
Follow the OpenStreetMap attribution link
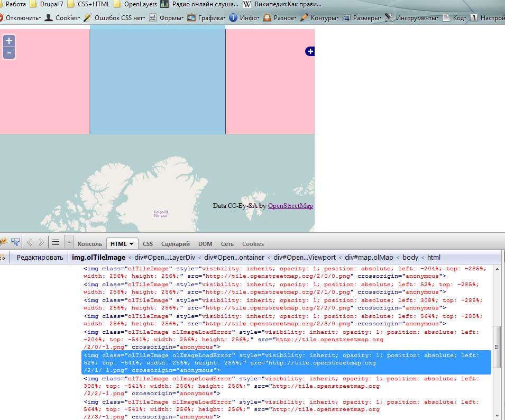(x=290, y=205)
